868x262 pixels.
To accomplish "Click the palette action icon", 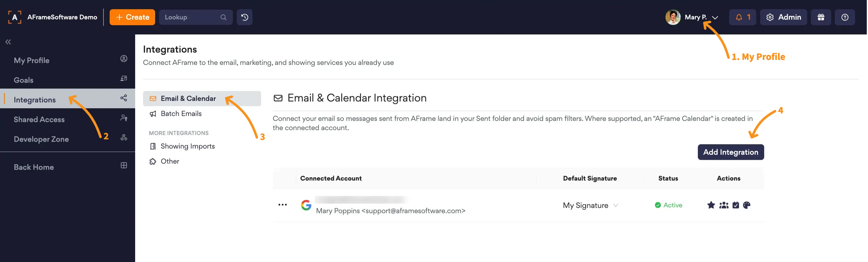I will (x=746, y=205).
